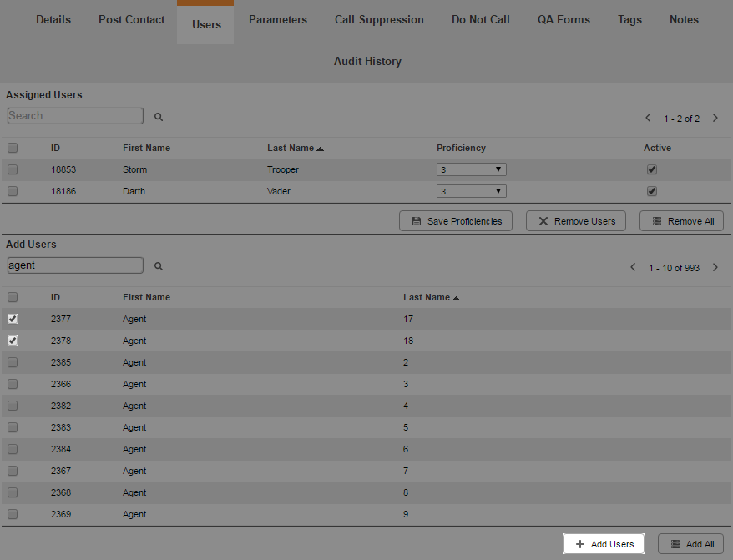Switch to the Parameters tab
The width and height of the screenshot is (733, 560).
pos(278,20)
